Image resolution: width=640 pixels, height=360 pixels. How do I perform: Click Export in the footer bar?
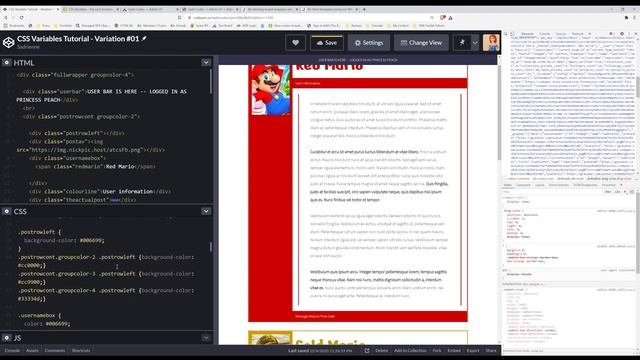coord(473,350)
